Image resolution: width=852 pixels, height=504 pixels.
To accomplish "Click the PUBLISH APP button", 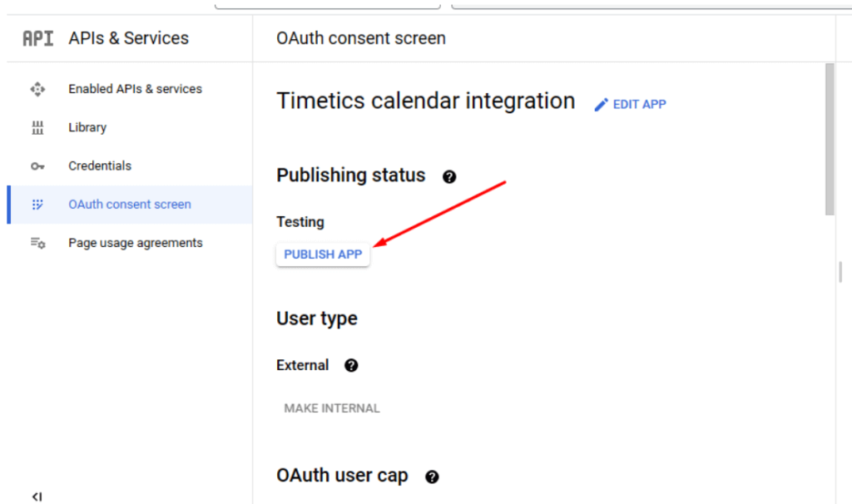I will 323,254.
